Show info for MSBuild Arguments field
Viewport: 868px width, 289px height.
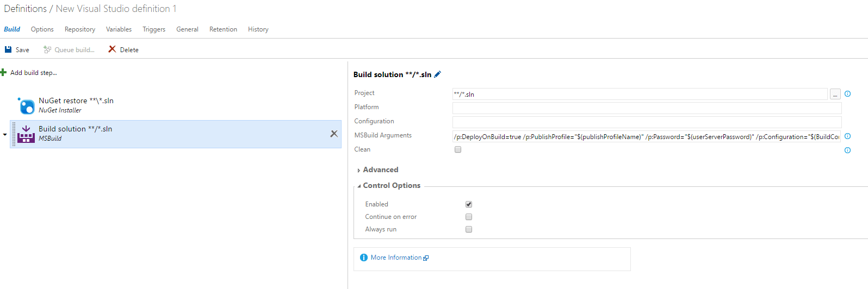847,136
